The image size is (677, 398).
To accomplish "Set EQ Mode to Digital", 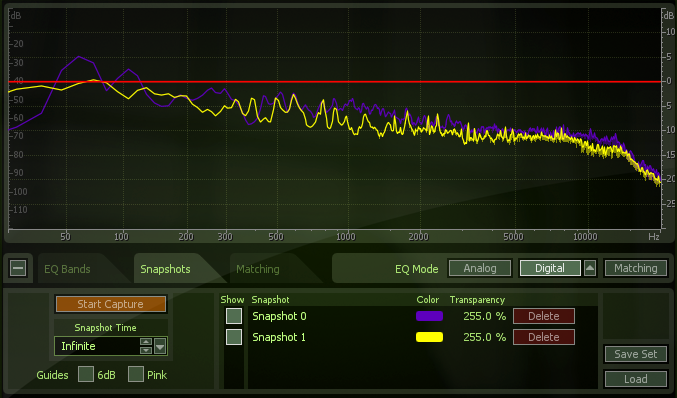I will tap(550, 268).
